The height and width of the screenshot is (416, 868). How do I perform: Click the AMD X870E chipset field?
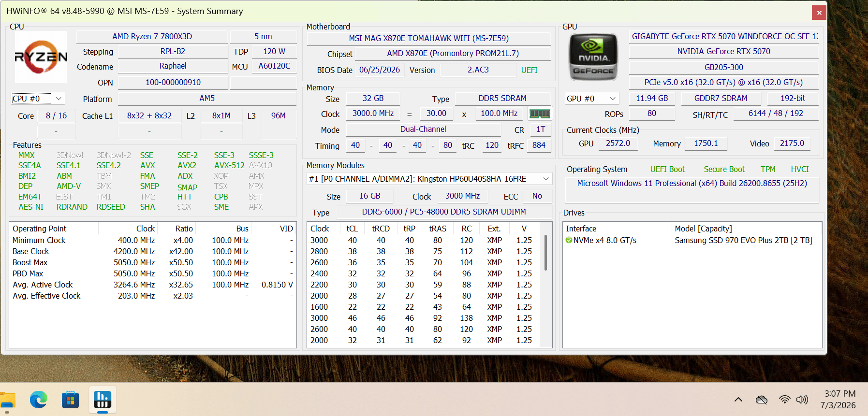(453, 54)
